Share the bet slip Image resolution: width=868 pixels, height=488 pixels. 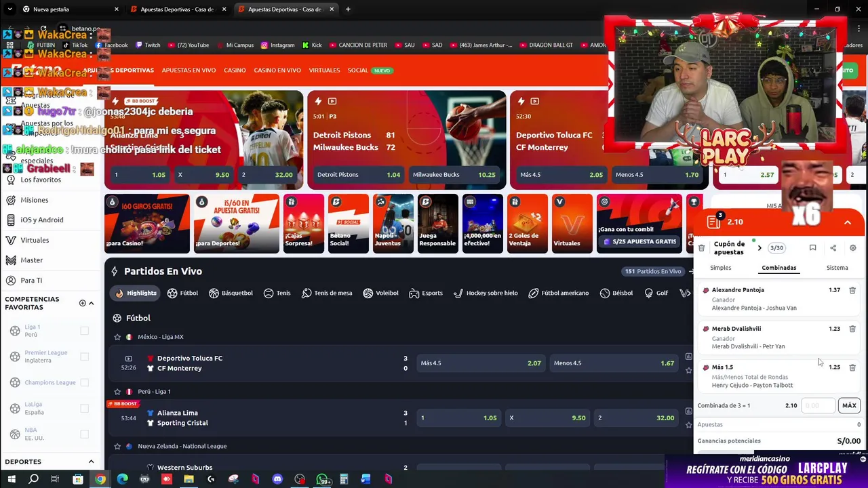coord(833,248)
